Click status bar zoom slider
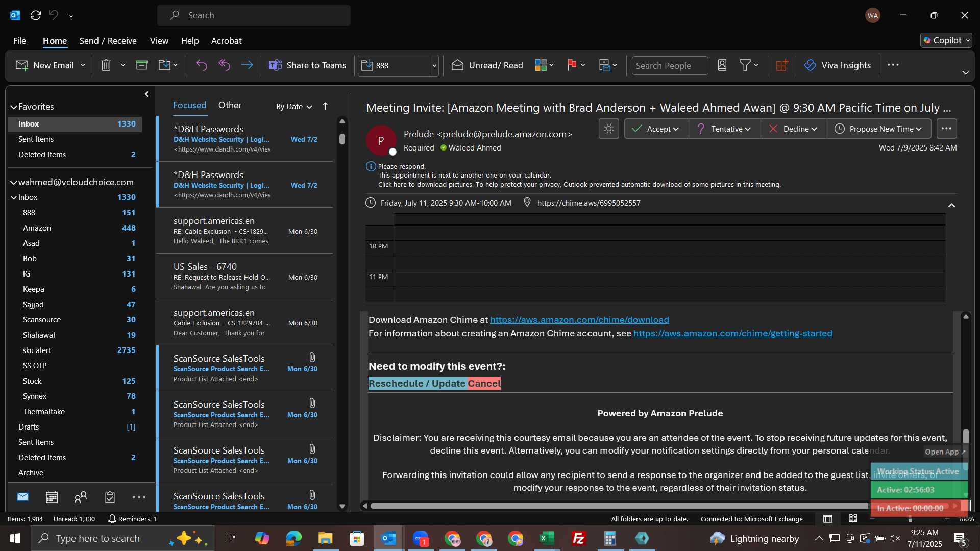Image resolution: width=980 pixels, height=551 pixels. click(910, 519)
